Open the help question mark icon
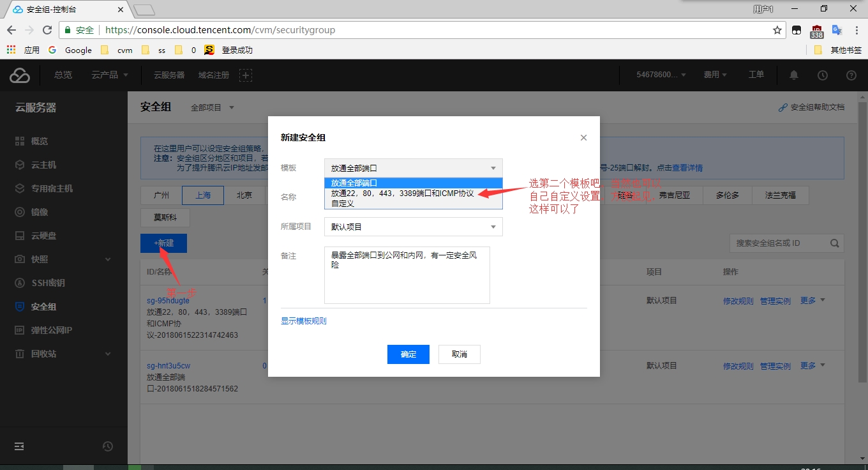868x470 pixels. (851, 75)
